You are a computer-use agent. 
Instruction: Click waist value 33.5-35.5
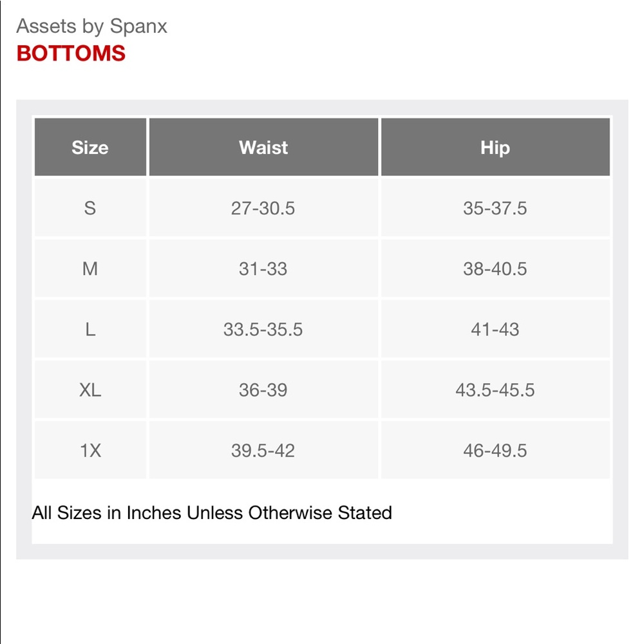click(x=263, y=329)
